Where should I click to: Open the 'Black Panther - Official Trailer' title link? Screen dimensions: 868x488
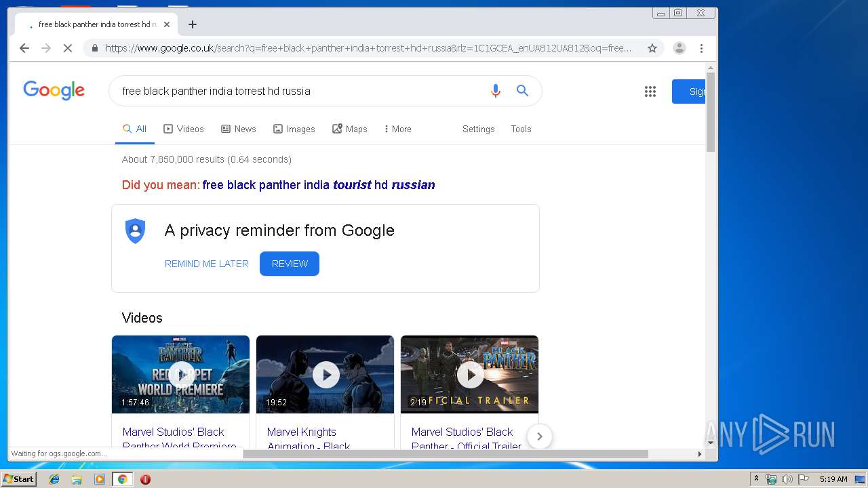pos(467,439)
